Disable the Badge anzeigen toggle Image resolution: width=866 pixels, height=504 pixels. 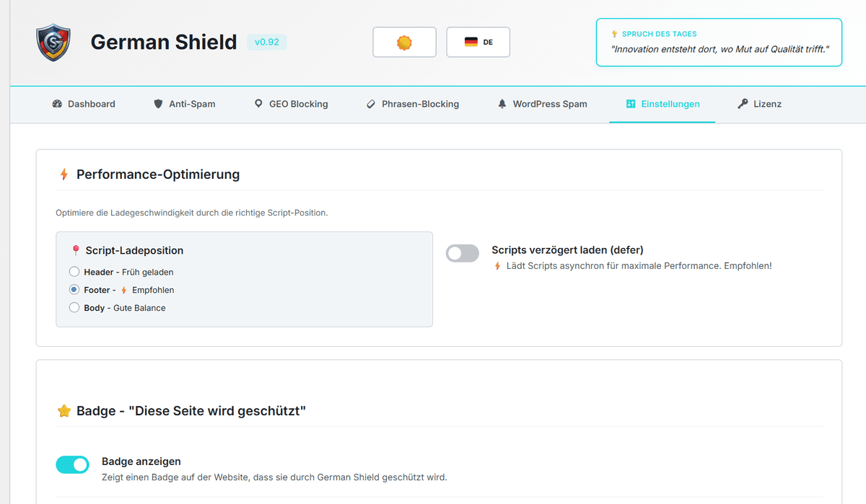72,465
